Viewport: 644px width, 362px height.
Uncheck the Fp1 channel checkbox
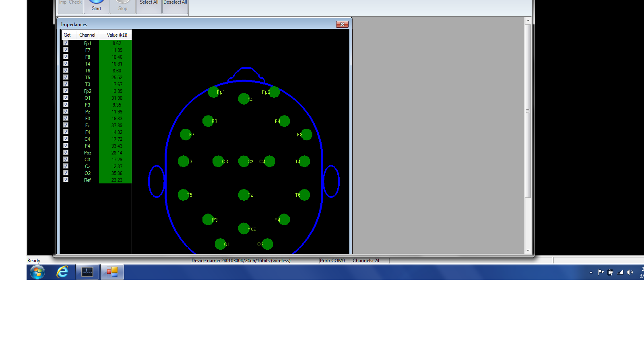(66, 43)
